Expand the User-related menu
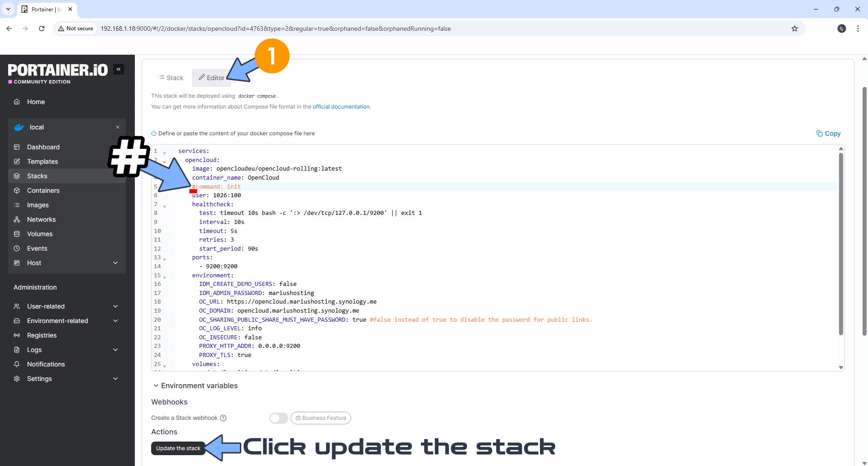This screenshot has width=868, height=466. tap(115, 306)
